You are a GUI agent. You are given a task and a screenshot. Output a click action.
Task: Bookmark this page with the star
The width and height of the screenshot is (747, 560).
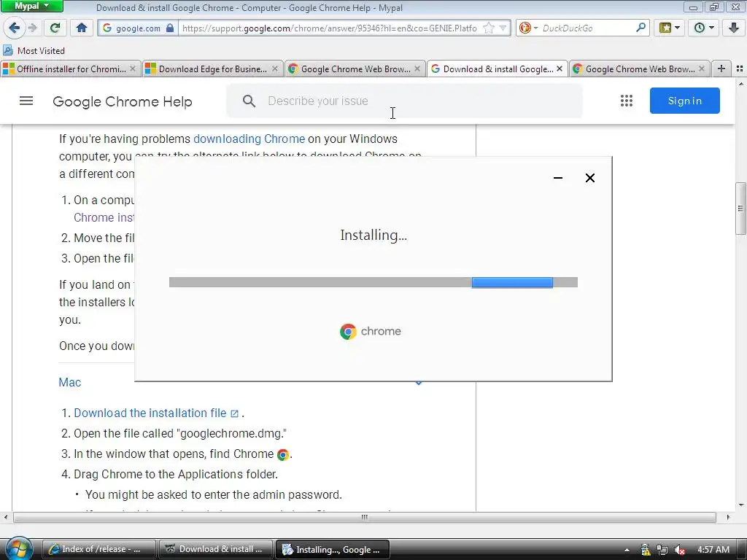point(489,28)
